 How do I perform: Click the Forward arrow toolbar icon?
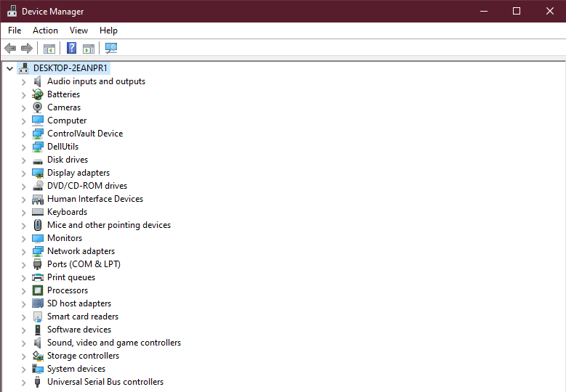(x=27, y=48)
